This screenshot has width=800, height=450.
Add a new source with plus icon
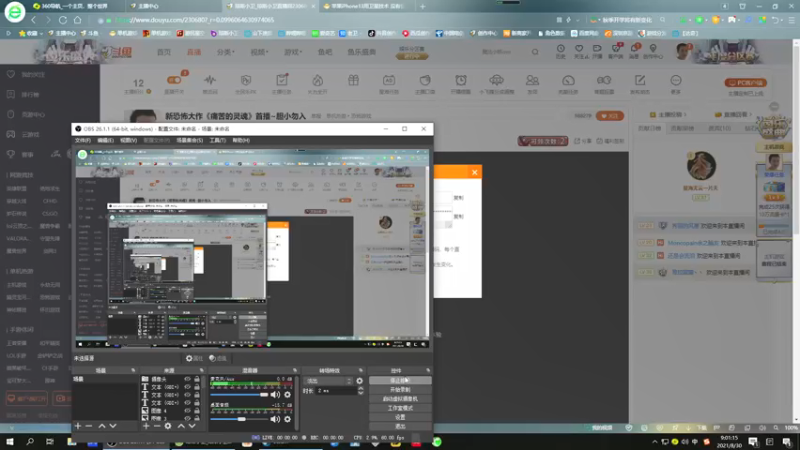pyautogui.click(x=146, y=426)
